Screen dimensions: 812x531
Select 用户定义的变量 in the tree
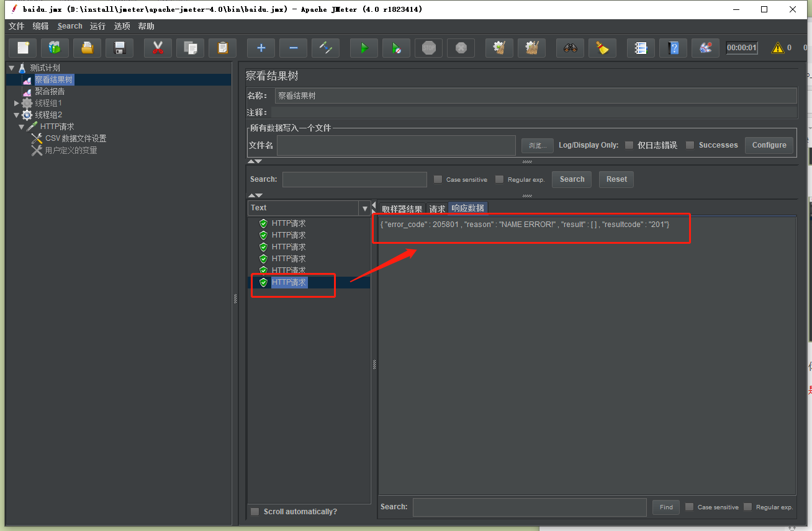click(71, 150)
